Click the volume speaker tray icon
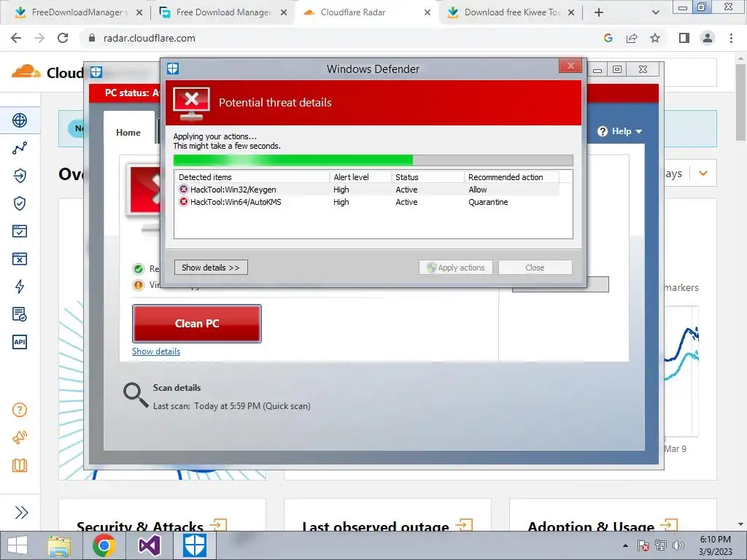Screen dimensions: 747x560 click(x=678, y=545)
